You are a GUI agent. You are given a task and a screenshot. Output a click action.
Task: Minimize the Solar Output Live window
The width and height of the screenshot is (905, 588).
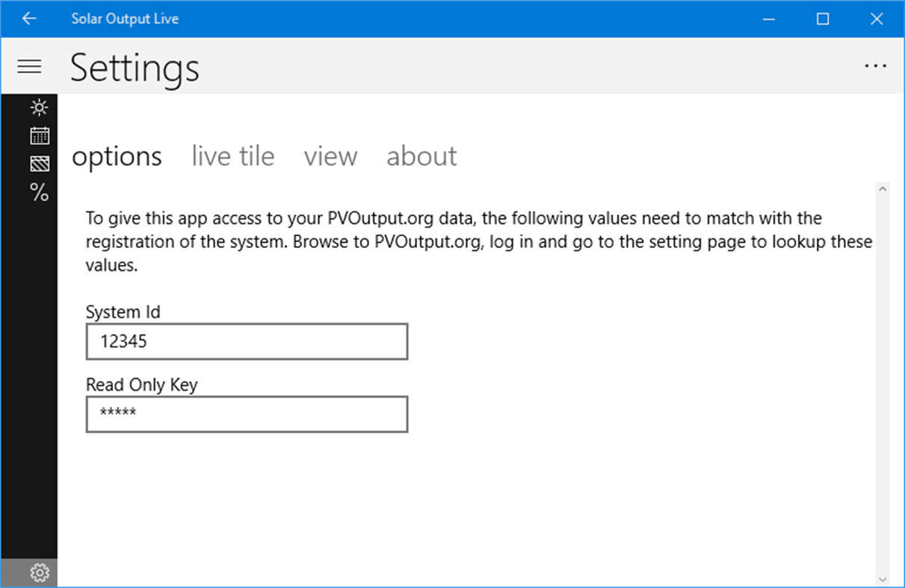coord(768,19)
